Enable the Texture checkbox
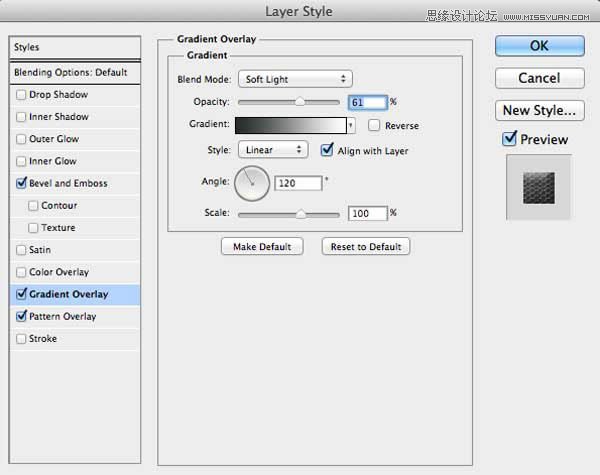This screenshot has width=600, height=475. [33, 228]
